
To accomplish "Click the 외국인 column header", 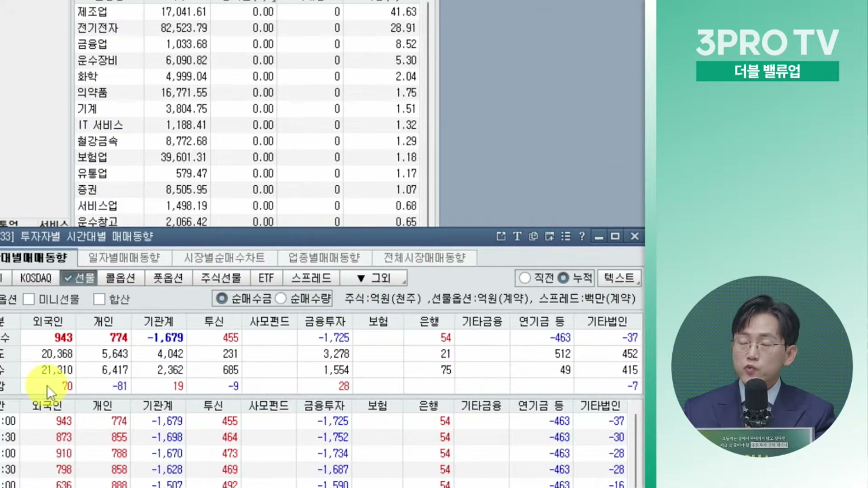I will pos(47,322).
